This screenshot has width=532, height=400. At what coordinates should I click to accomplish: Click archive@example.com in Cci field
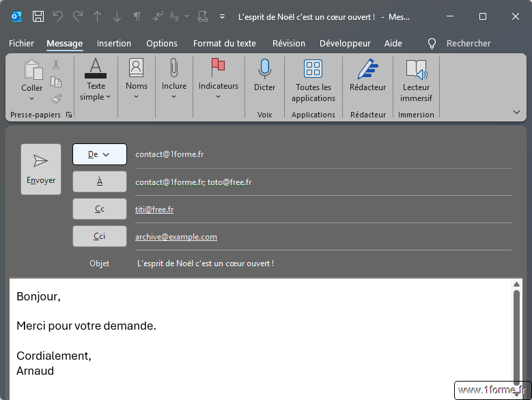click(176, 237)
